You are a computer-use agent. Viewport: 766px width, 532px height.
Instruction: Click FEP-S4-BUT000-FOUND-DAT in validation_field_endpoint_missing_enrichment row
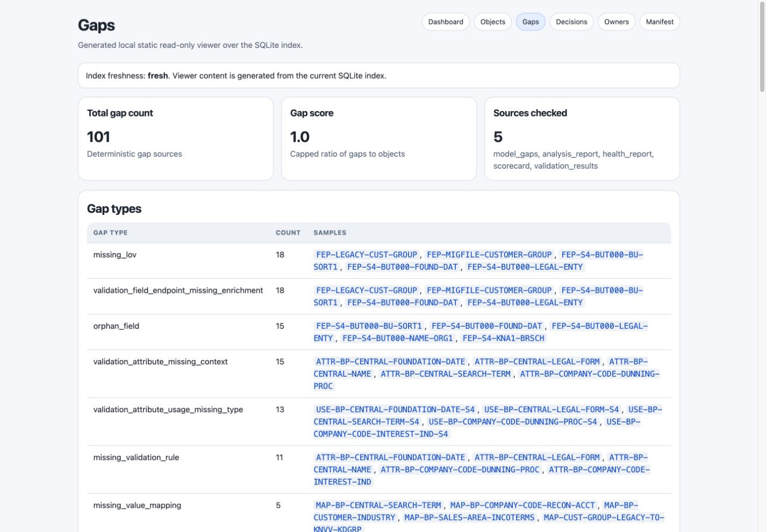403,303
